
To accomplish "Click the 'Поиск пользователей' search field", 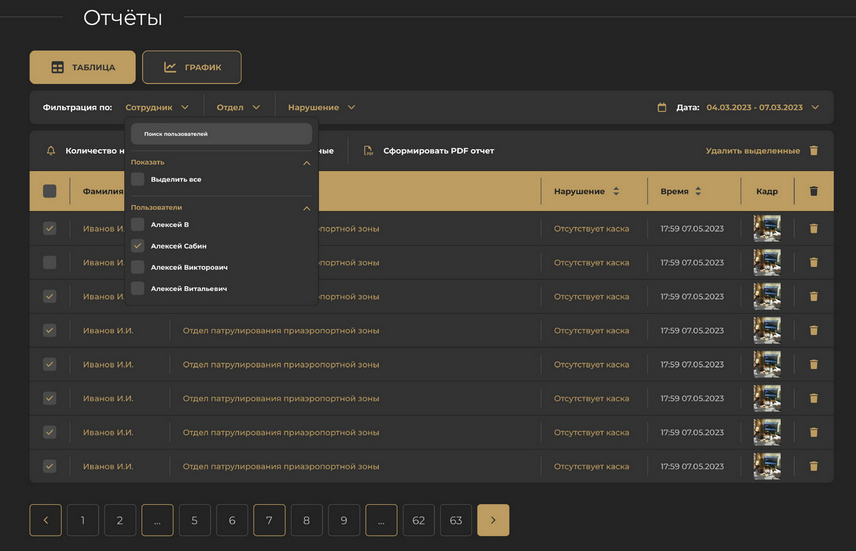I will [221, 133].
